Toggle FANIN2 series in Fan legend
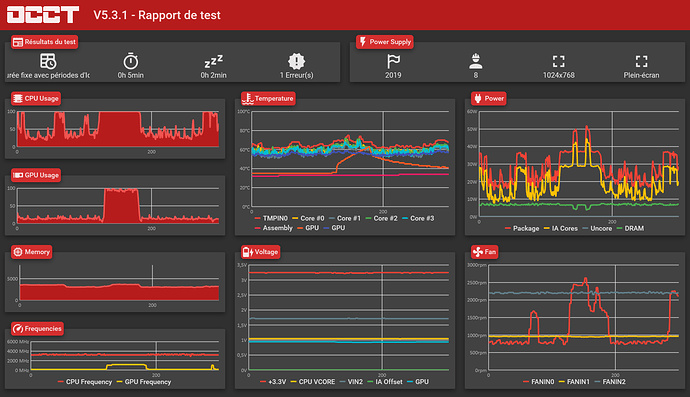690x397 pixels. tap(610, 382)
